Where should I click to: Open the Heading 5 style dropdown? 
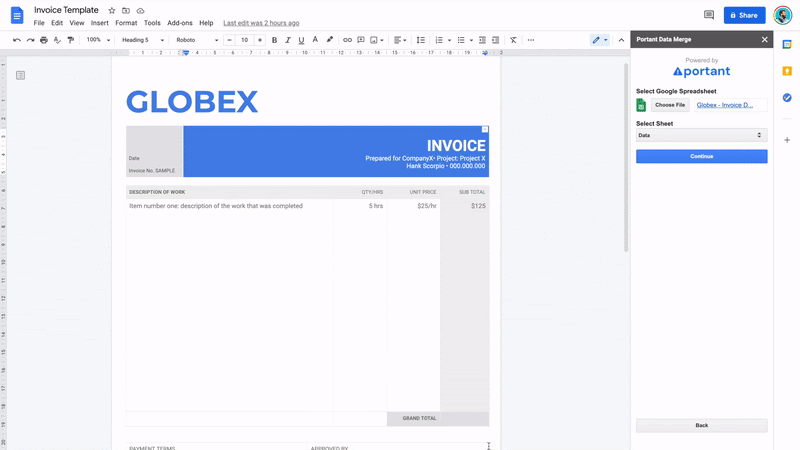[143, 40]
